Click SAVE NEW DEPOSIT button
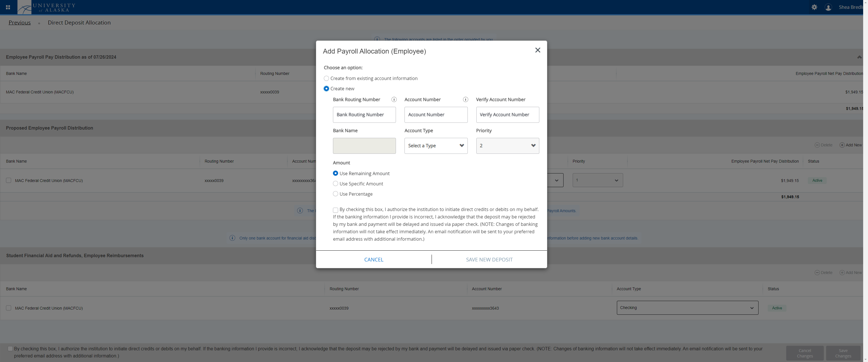Image resolution: width=868 pixels, height=362 pixels. point(489,260)
